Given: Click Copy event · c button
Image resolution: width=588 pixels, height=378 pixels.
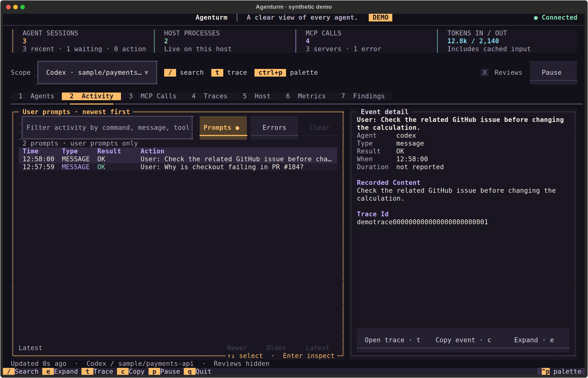Looking at the screenshot, I should click(463, 340).
